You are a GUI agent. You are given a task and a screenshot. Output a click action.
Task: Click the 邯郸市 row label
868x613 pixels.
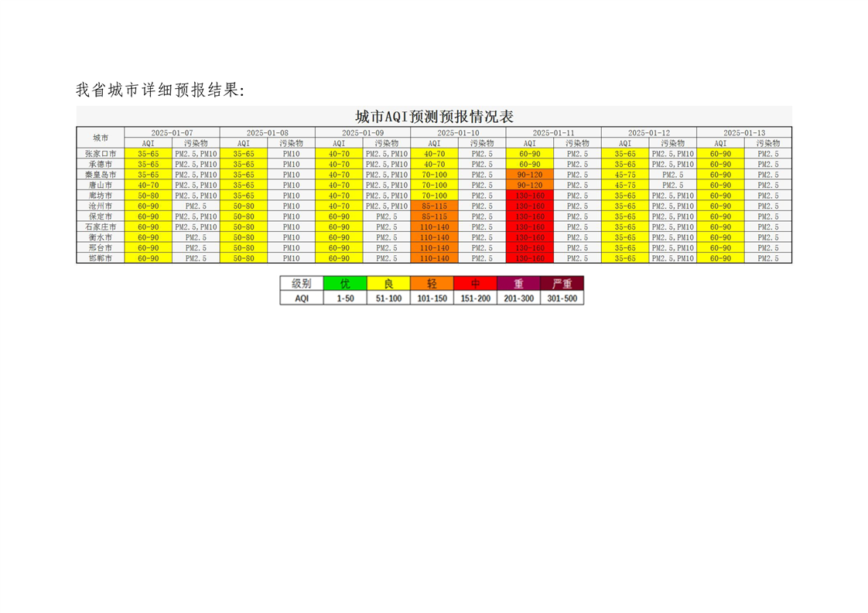pos(101,258)
